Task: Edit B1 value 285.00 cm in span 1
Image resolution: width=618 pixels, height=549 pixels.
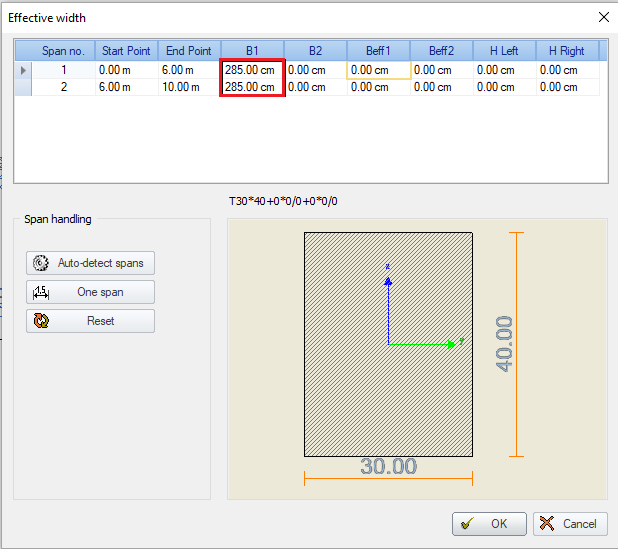Action: pyautogui.click(x=252, y=70)
